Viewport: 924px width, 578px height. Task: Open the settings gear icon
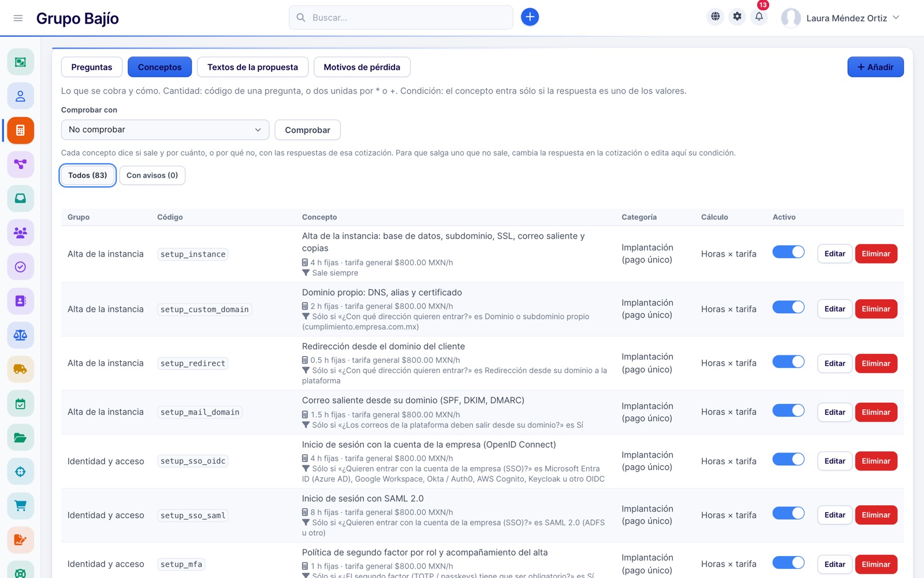(737, 17)
